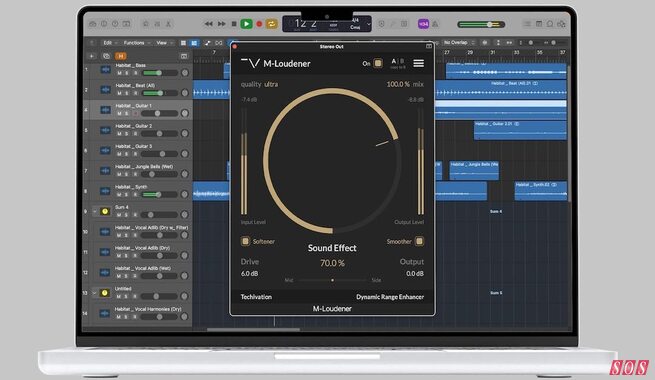Viewport: 655px width, 380px height.
Task: Fast-forward using the transport Forward button
Action: click(x=221, y=24)
